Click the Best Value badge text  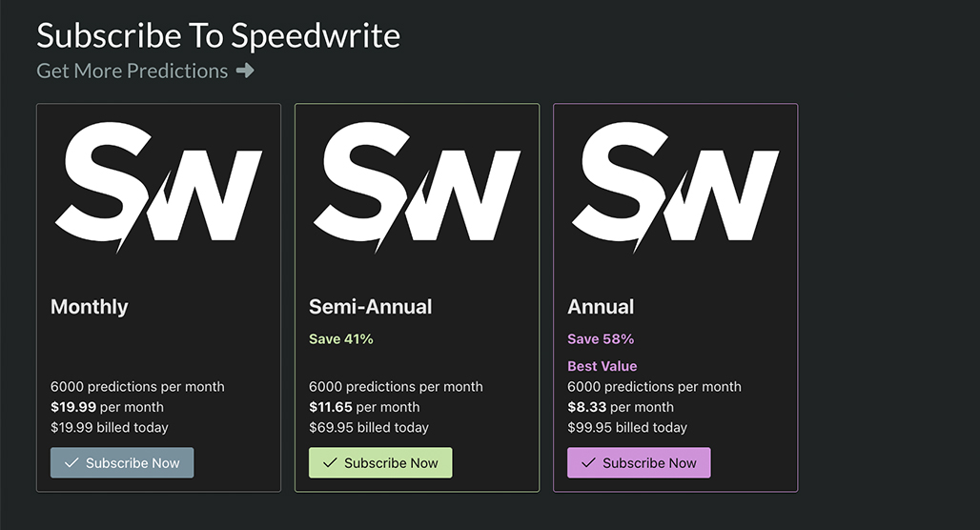602,366
